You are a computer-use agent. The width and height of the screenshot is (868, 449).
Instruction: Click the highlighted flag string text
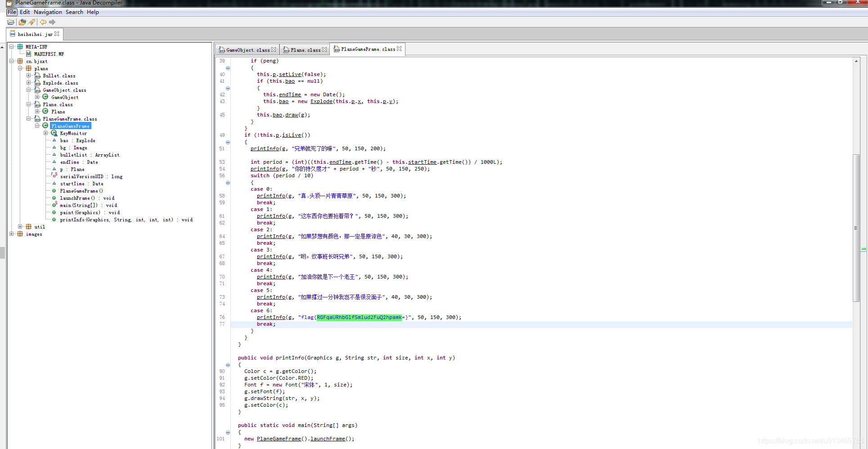pos(359,317)
